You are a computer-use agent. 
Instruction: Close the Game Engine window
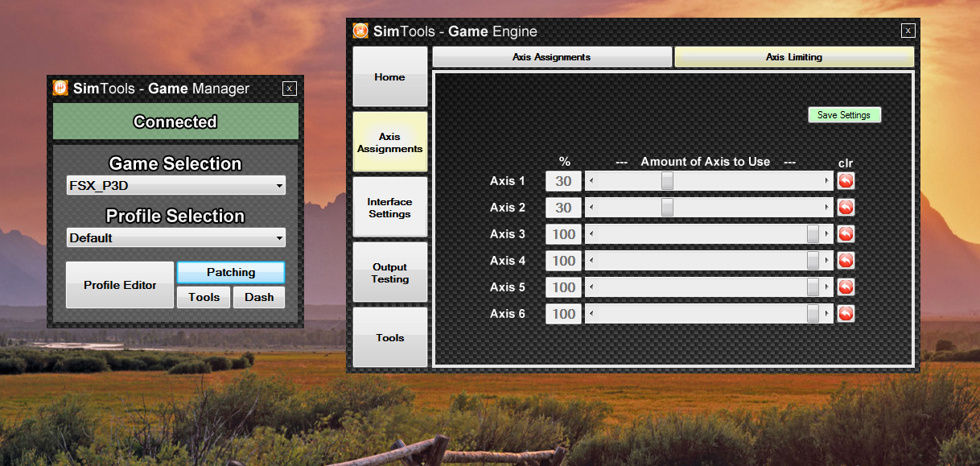pyautogui.click(x=908, y=31)
